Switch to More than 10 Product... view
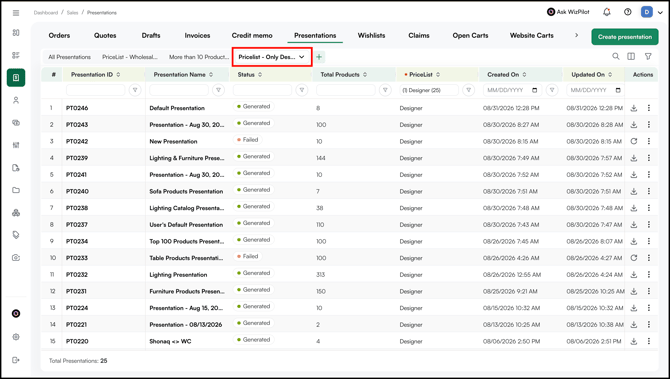Screen dimensions: 670x379 [199, 57]
